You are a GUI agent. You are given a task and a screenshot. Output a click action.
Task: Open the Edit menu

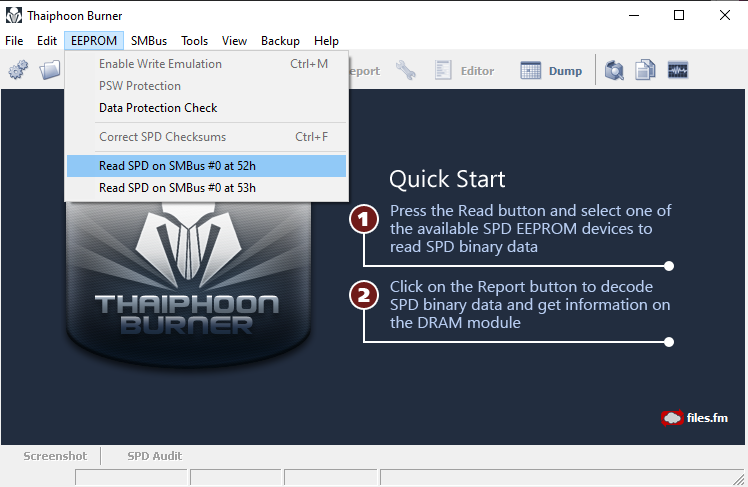point(47,41)
